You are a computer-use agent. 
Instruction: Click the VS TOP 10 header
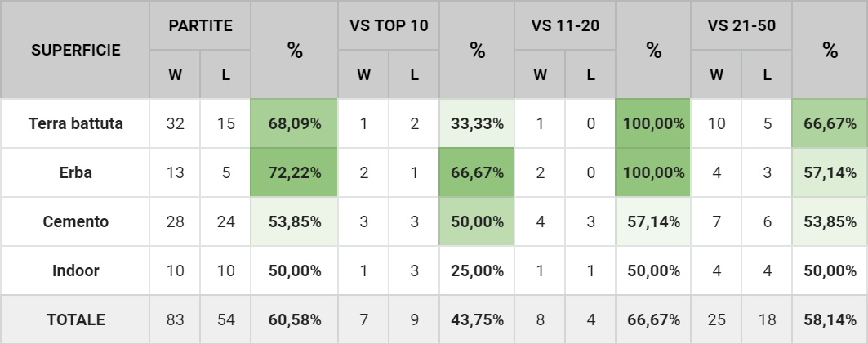tap(389, 25)
